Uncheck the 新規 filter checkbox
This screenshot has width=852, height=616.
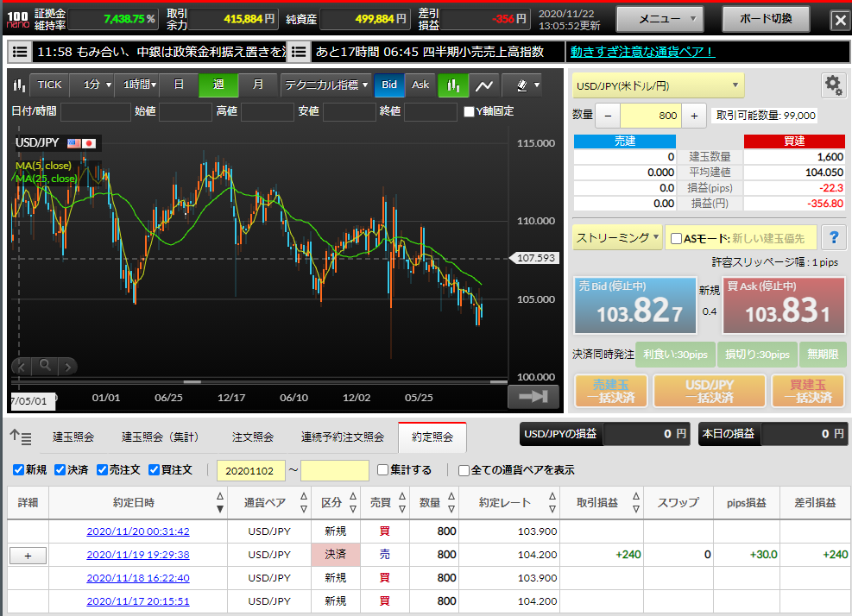(x=18, y=470)
